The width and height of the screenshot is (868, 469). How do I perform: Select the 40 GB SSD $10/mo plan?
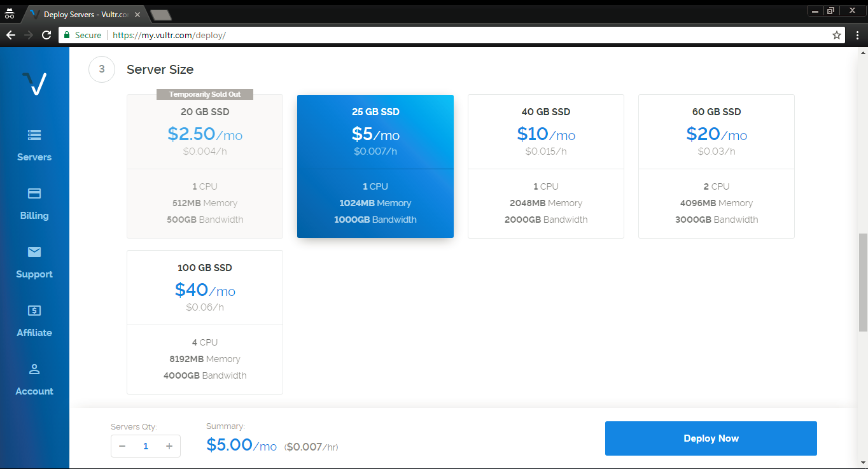545,166
